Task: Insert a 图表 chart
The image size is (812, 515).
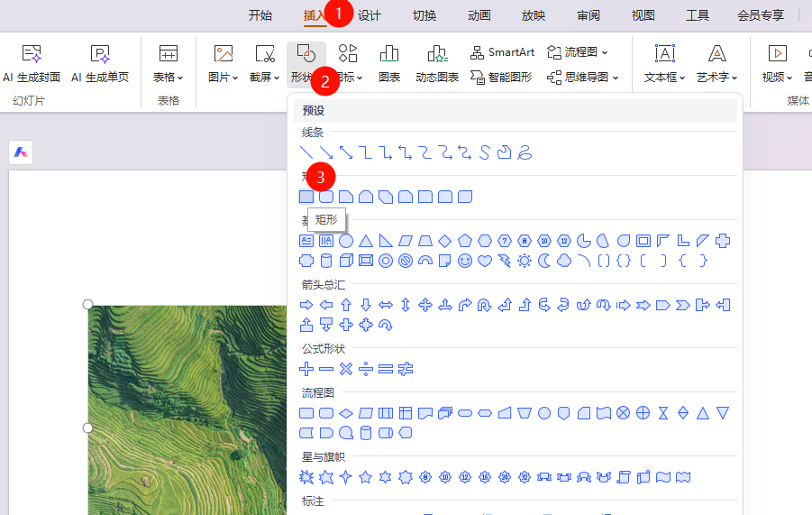Action: [389, 64]
